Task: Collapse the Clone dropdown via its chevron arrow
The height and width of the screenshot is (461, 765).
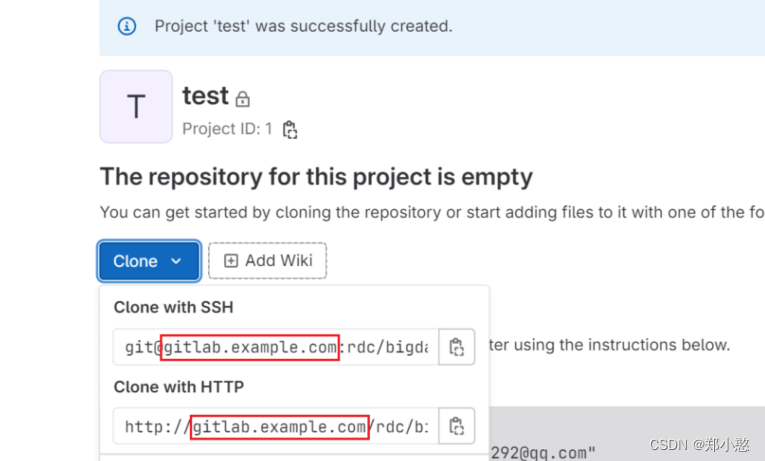Action: click(x=176, y=261)
